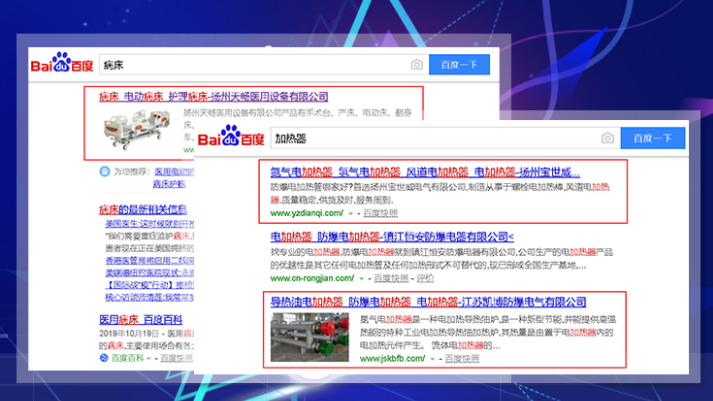Click the www.yzdianqi.com URL
Image resolution: width=713 pixels, height=401 pixels.
(x=307, y=213)
